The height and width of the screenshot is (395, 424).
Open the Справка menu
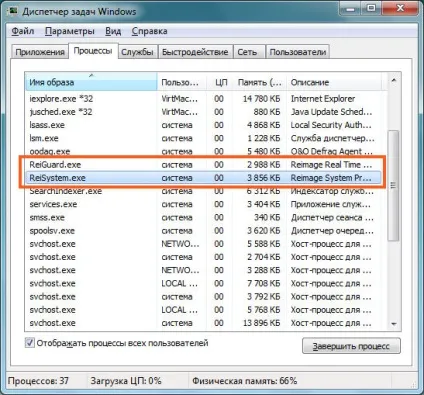click(x=149, y=31)
